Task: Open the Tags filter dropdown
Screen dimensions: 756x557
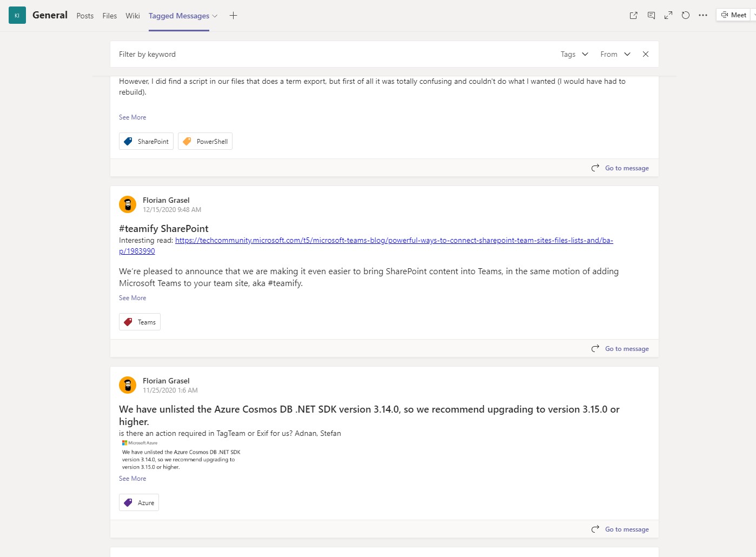Action: [x=574, y=54]
